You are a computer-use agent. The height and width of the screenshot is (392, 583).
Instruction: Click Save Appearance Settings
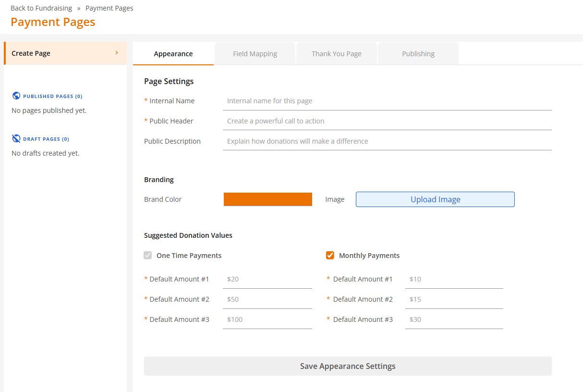tap(348, 366)
